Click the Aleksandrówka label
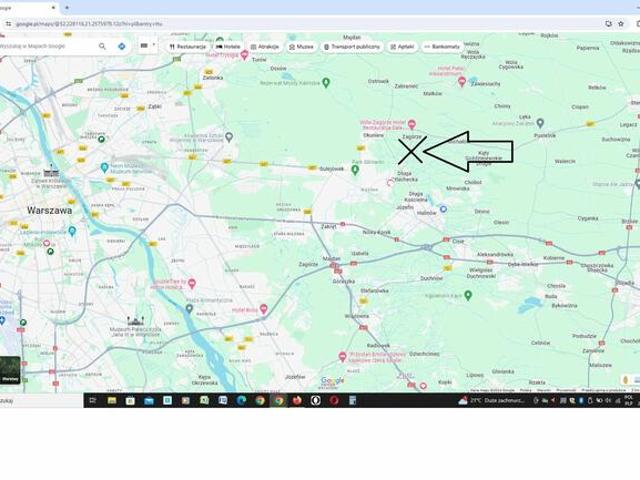 coord(495,254)
